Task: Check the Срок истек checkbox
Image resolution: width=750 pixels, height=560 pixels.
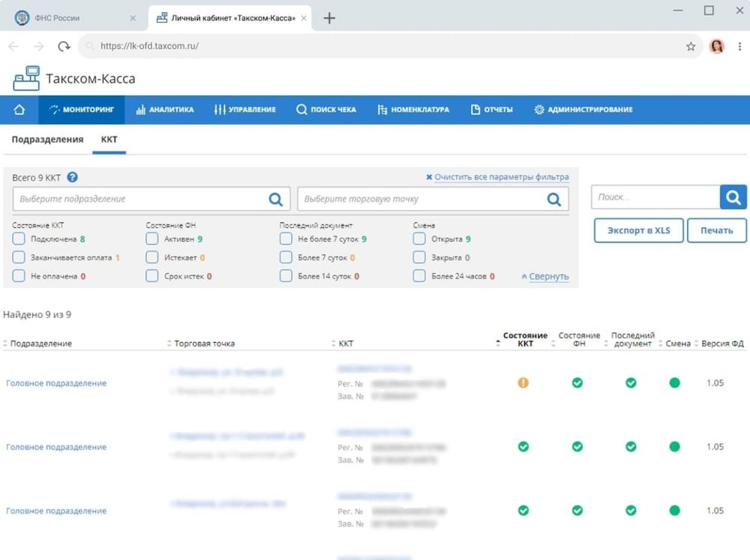Action: pyautogui.click(x=152, y=276)
